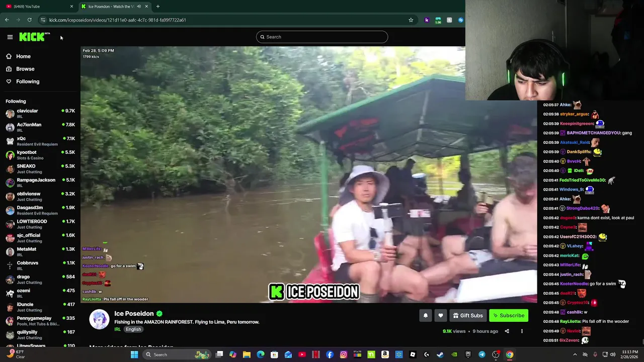Image resolution: width=644 pixels, height=362 pixels.
Task: Show hidden system tray icons
Action: [575, 354]
